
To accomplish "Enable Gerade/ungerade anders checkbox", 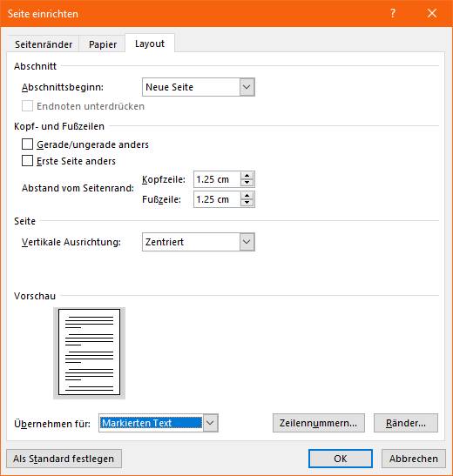I will 27,144.
